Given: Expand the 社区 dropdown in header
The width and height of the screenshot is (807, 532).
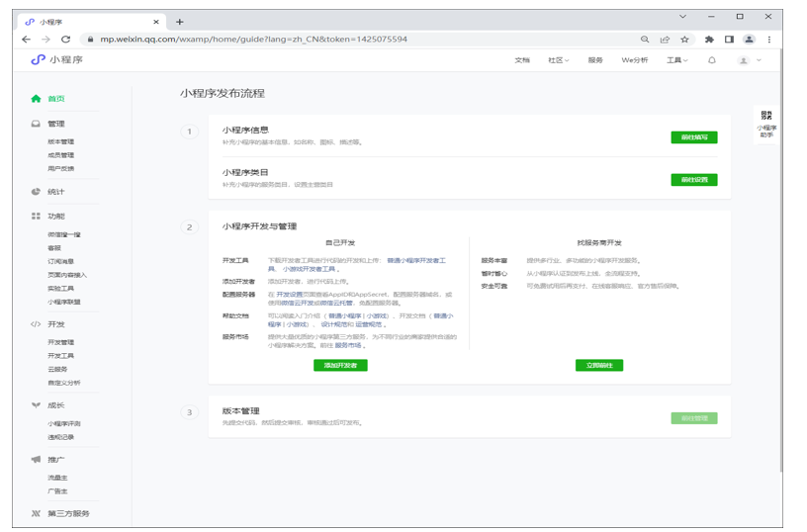Looking at the screenshot, I should [559, 60].
